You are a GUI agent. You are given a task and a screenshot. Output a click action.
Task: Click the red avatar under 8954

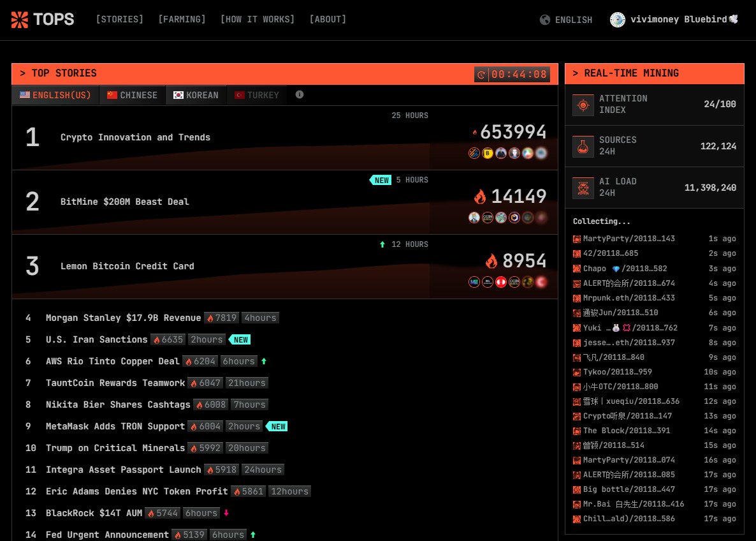point(501,283)
